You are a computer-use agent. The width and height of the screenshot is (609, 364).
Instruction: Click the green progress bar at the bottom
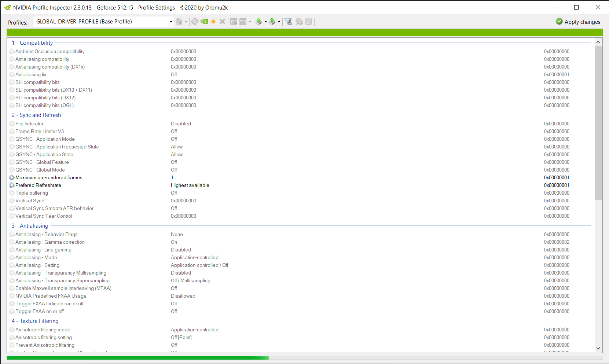137,358
